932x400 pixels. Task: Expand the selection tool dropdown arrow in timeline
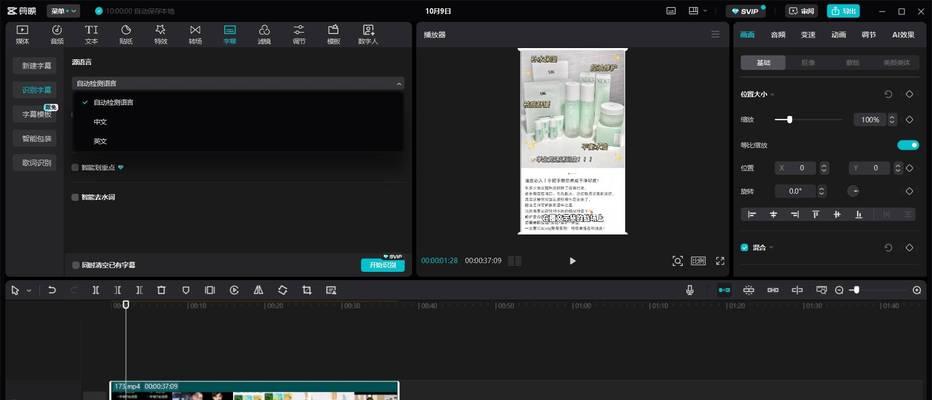pos(29,291)
